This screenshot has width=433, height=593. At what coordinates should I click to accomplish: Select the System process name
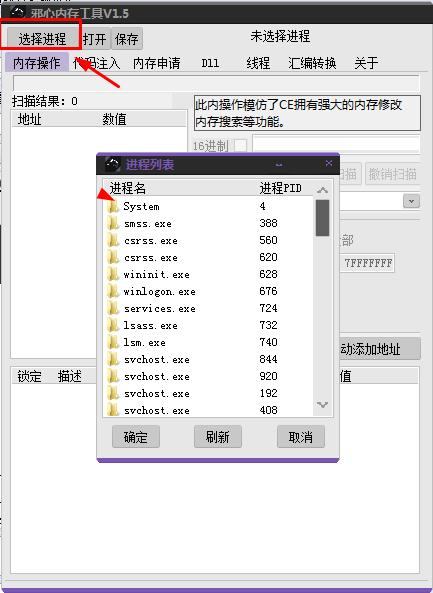click(x=141, y=207)
